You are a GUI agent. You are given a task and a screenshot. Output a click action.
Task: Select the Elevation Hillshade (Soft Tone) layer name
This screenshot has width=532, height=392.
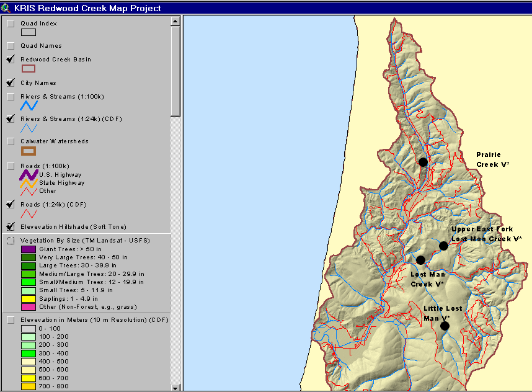(73, 227)
